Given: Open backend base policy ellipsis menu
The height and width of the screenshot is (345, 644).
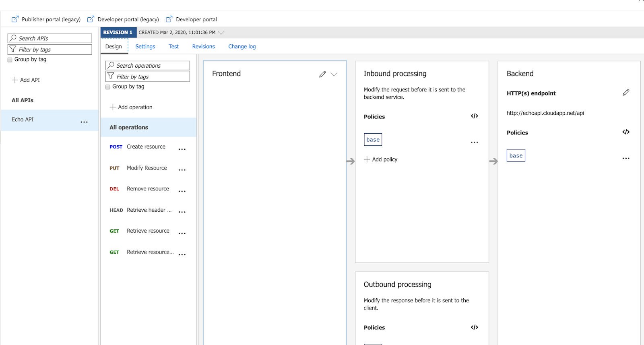Looking at the screenshot, I should pos(626,158).
